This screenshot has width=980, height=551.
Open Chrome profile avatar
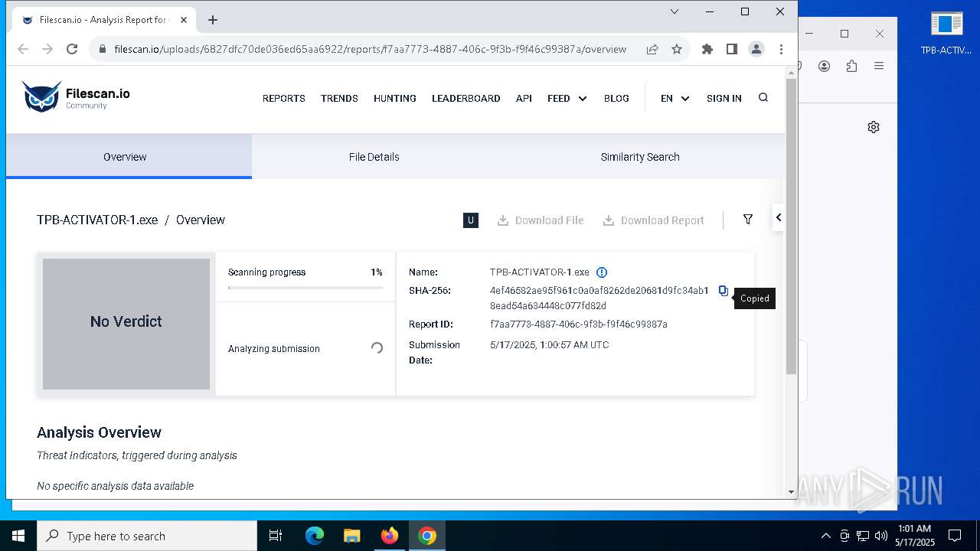(x=756, y=49)
